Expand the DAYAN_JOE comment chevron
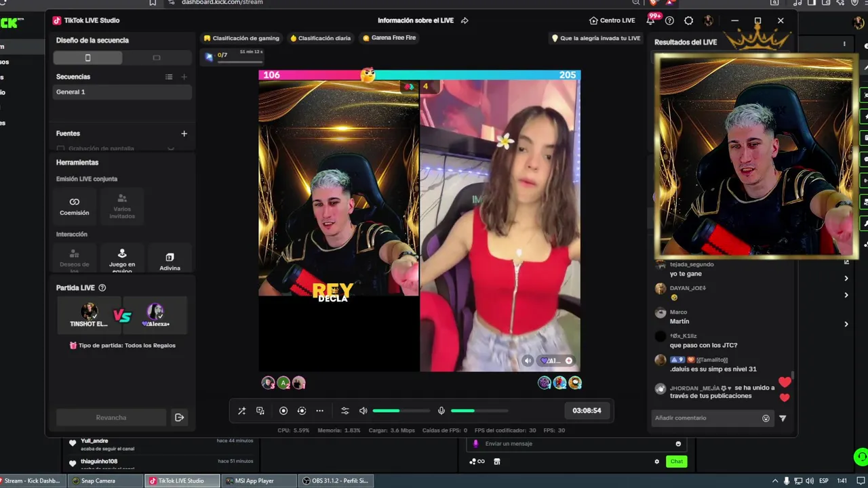868x488 pixels. (x=846, y=295)
